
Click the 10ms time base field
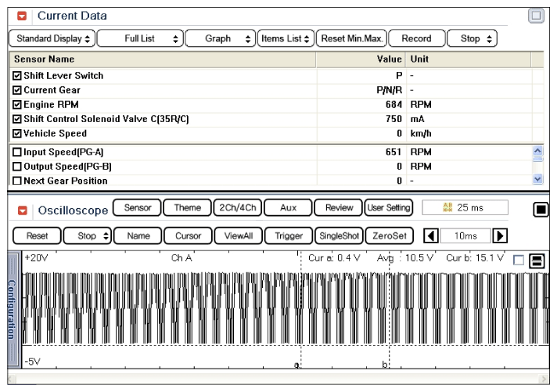coord(465,236)
